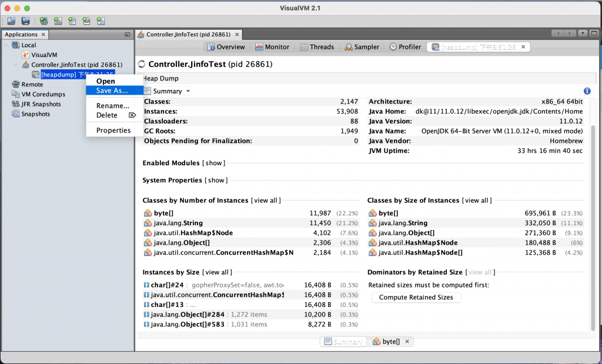602x364 pixels.
Task: Close the Controller.JinfoTest document tab
Action: 237,35
